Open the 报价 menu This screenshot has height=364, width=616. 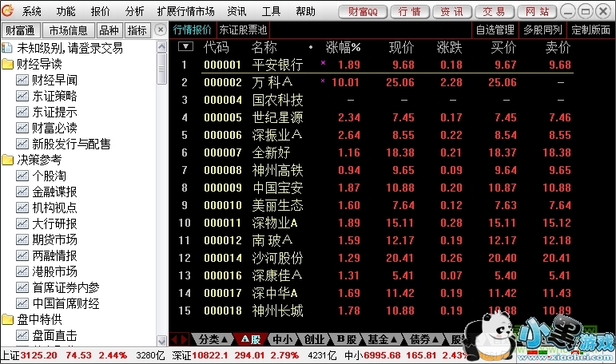pyautogui.click(x=100, y=11)
